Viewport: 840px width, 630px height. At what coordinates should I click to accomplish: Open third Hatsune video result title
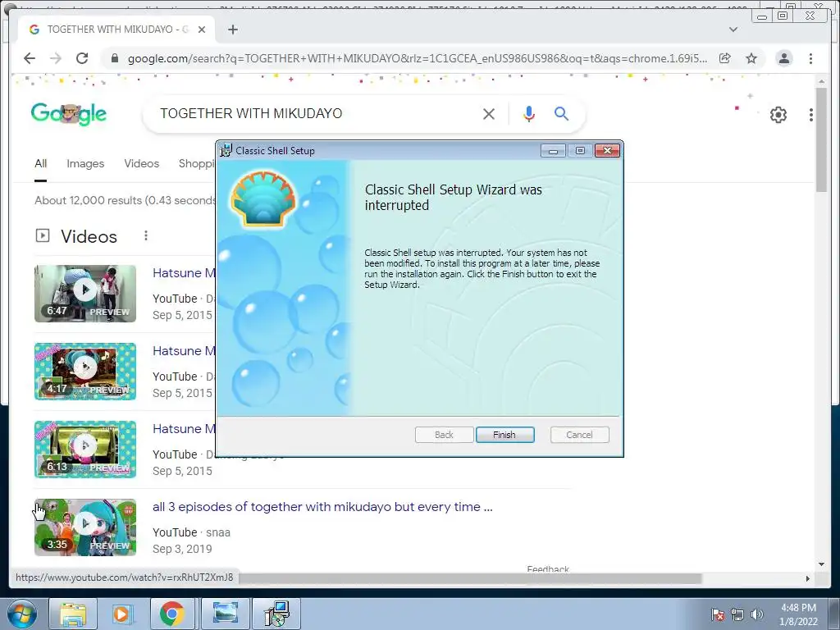coord(184,428)
